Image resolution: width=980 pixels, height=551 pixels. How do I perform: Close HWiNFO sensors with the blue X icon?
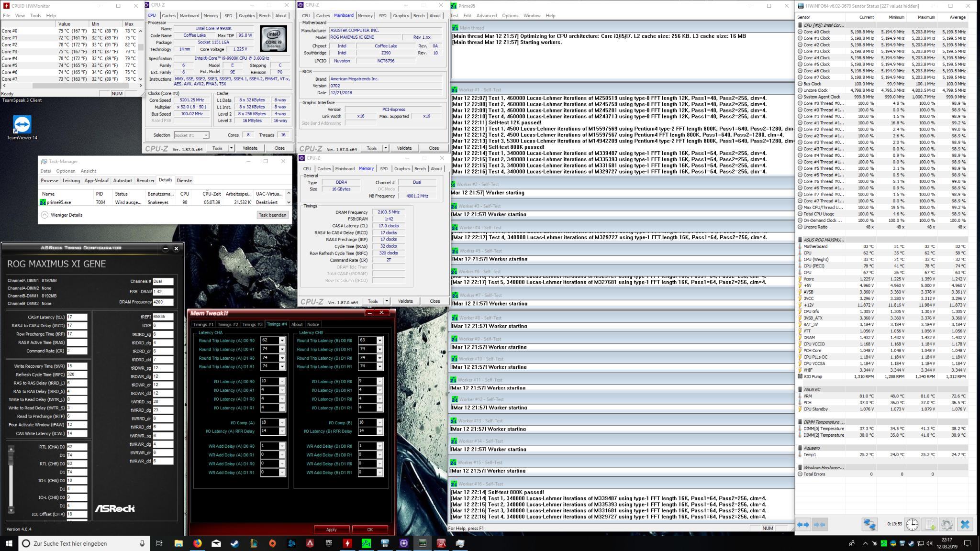[x=965, y=525]
